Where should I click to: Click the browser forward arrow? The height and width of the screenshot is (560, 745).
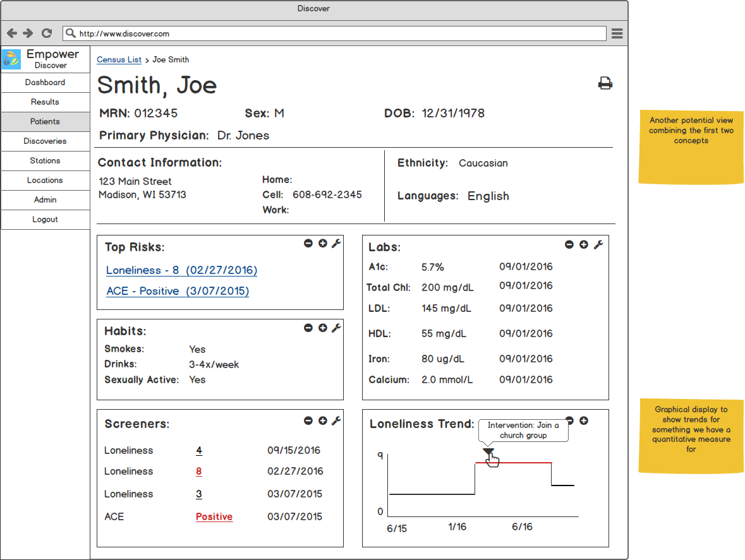(x=28, y=33)
